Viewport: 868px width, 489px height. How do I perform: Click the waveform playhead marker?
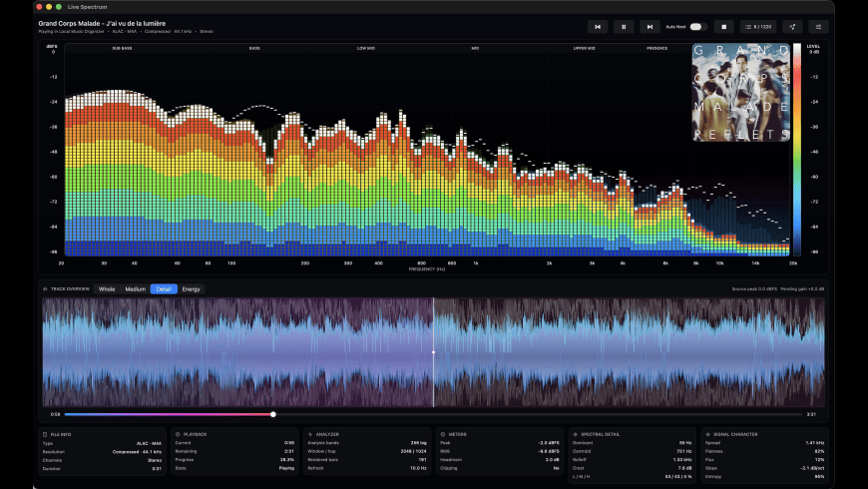point(433,352)
